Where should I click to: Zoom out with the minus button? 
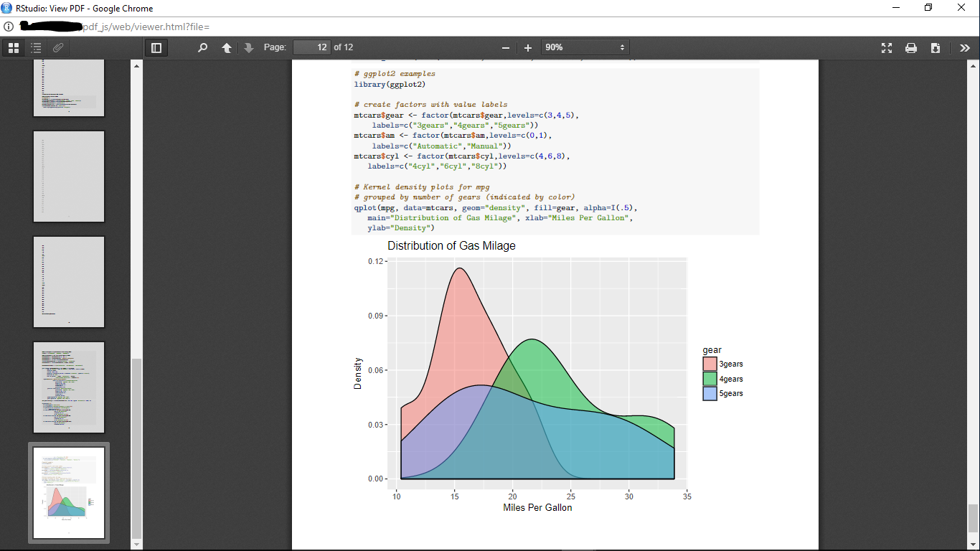pyautogui.click(x=506, y=48)
